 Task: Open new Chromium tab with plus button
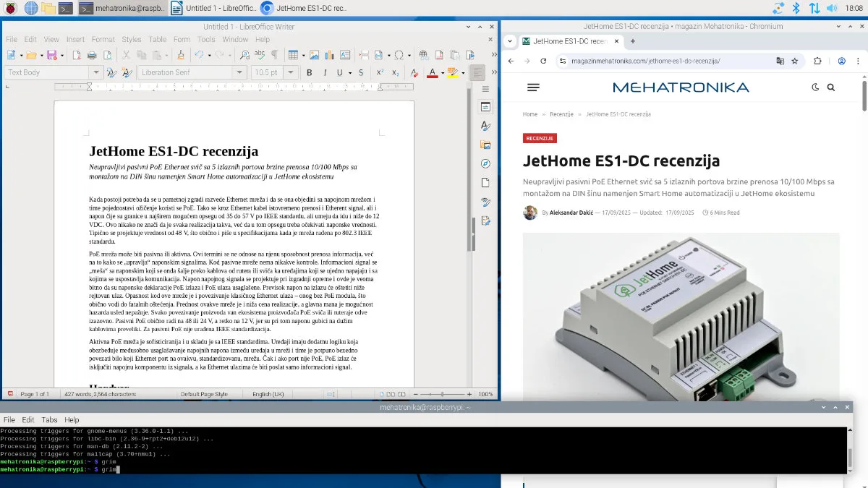(x=634, y=41)
